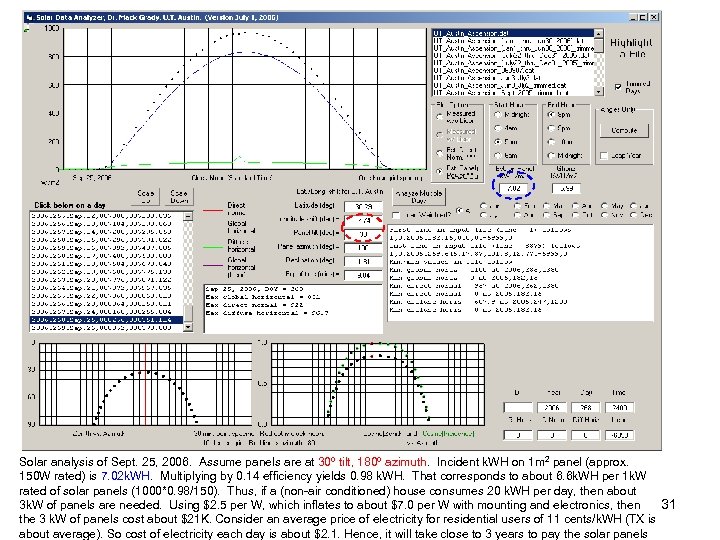Viewport: 720px width, 540px height.
Task: Select the Nov month radio button
Action: 604,215
